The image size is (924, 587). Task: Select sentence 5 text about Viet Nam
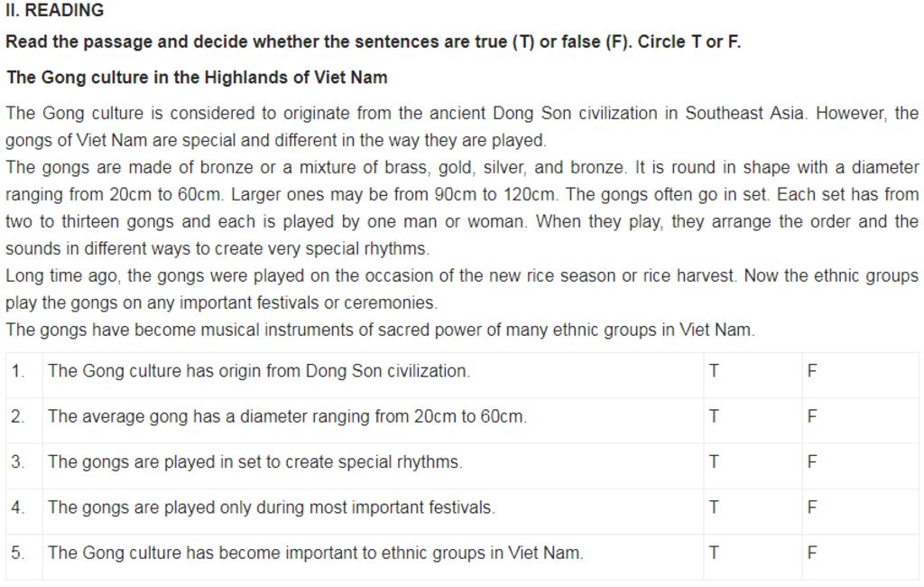tap(315, 553)
